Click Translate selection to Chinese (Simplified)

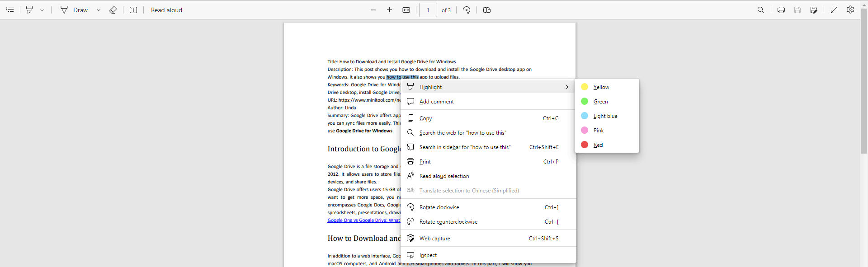[x=488, y=191]
